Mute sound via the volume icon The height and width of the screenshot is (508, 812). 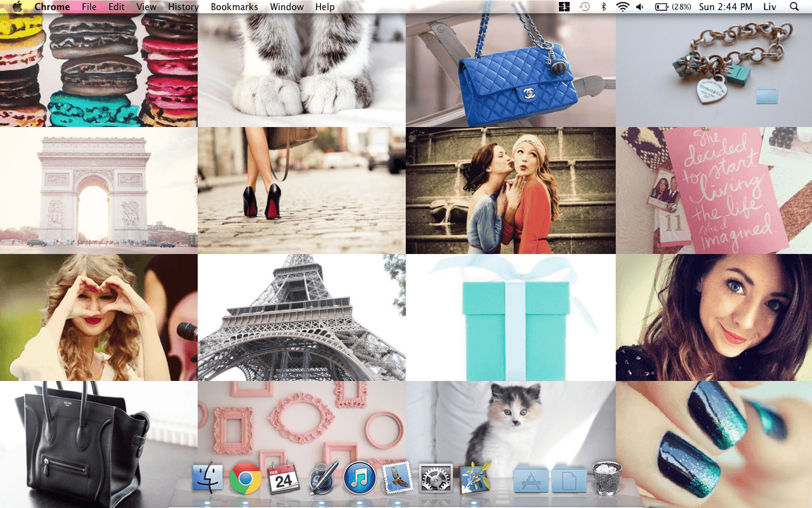pos(639,6)
